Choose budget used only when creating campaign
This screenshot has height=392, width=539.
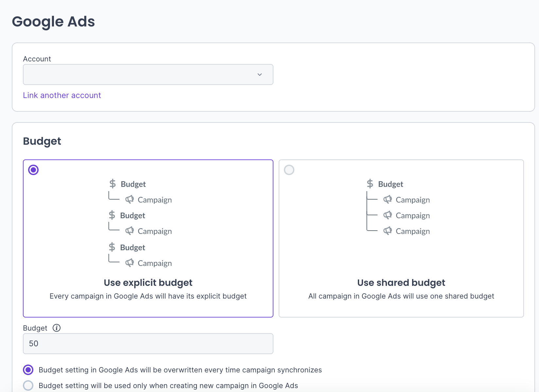point(28,385)
